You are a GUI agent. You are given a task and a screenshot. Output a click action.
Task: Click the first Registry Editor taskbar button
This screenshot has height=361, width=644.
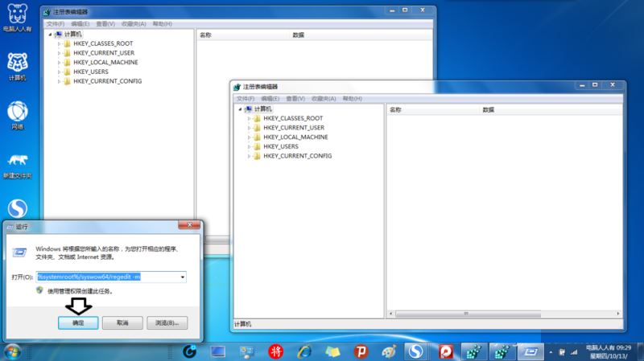click(x=473, y=351)
